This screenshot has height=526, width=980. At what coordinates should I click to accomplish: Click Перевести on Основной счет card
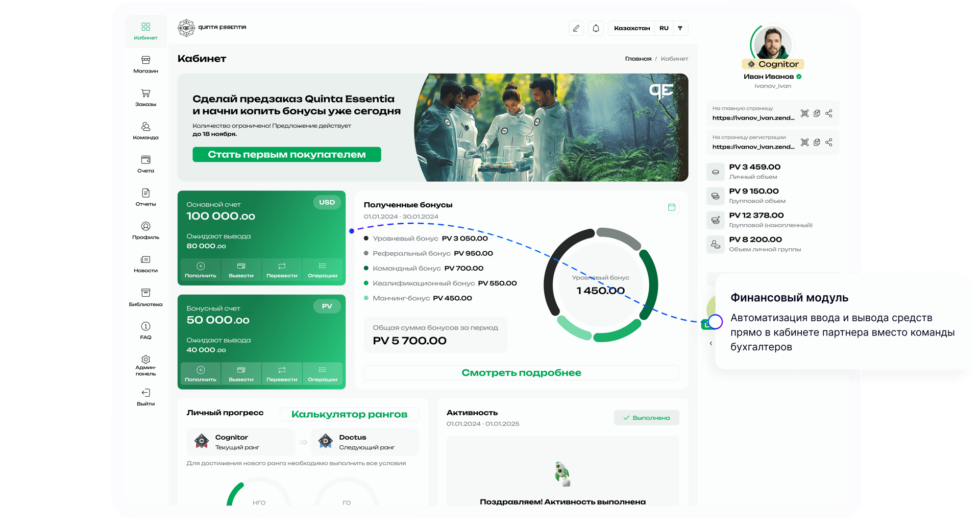pos(282,270)
